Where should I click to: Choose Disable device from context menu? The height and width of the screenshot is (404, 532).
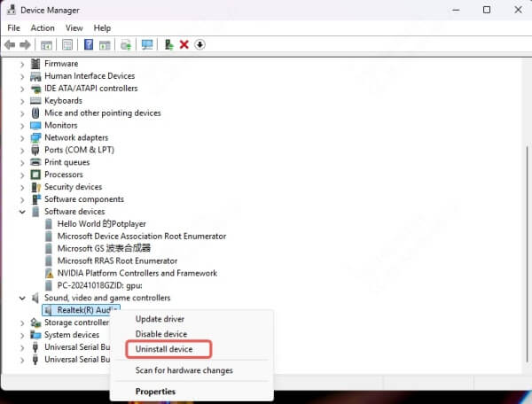(192, 334)
